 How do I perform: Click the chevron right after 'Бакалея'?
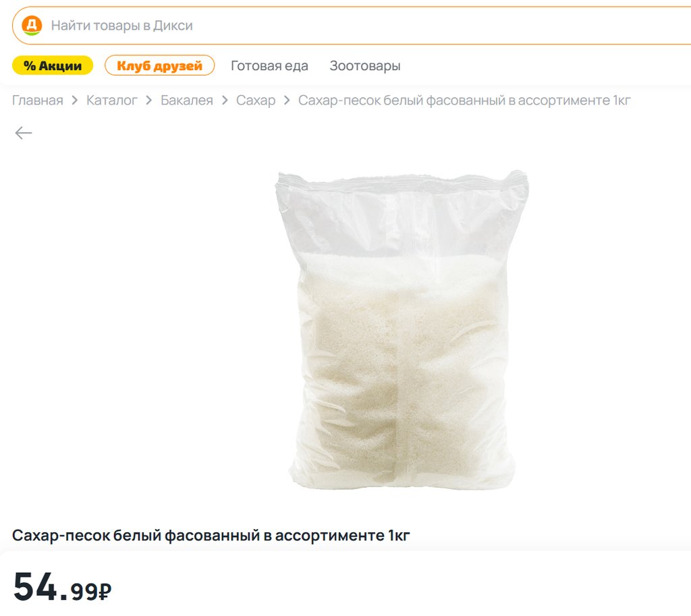coord(225,101)
